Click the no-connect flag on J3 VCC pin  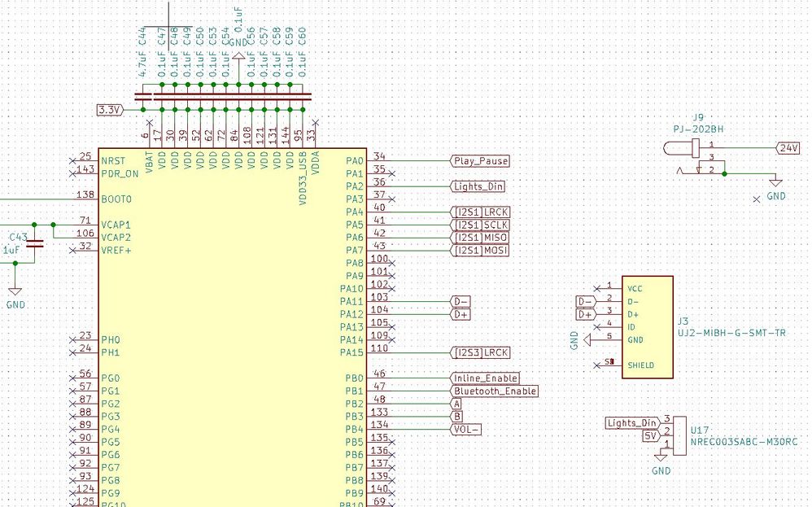(x=596, y=289)
